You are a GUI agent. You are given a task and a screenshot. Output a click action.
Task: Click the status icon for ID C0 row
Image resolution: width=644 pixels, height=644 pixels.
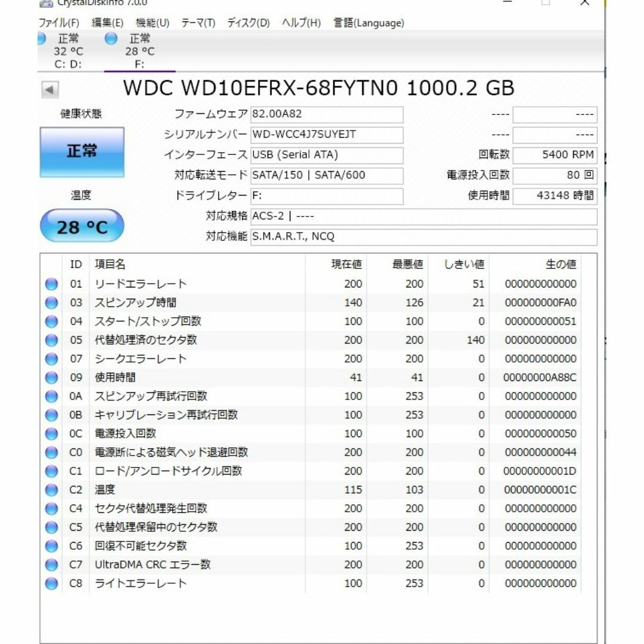pos(51,453)
